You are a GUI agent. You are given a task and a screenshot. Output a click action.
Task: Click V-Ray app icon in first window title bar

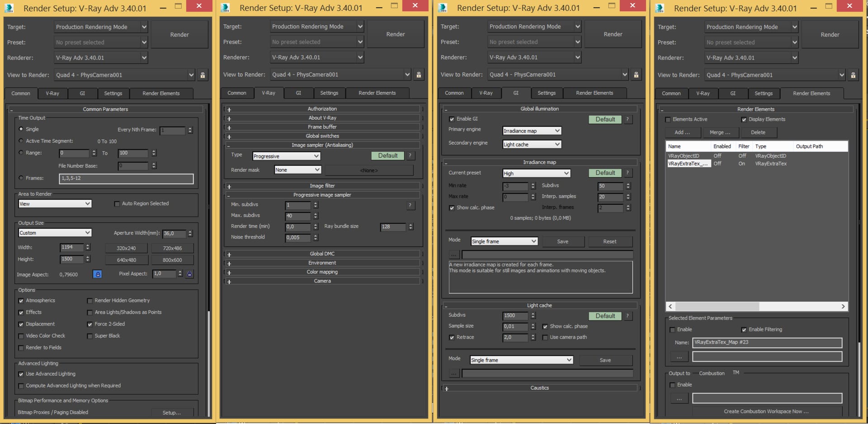tap(9, 8)
